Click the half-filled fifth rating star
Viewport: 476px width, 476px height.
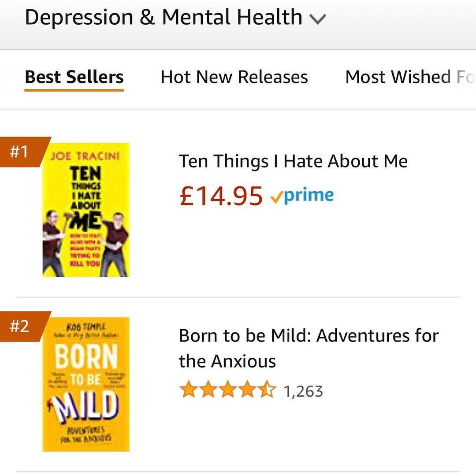coord(268,391)
